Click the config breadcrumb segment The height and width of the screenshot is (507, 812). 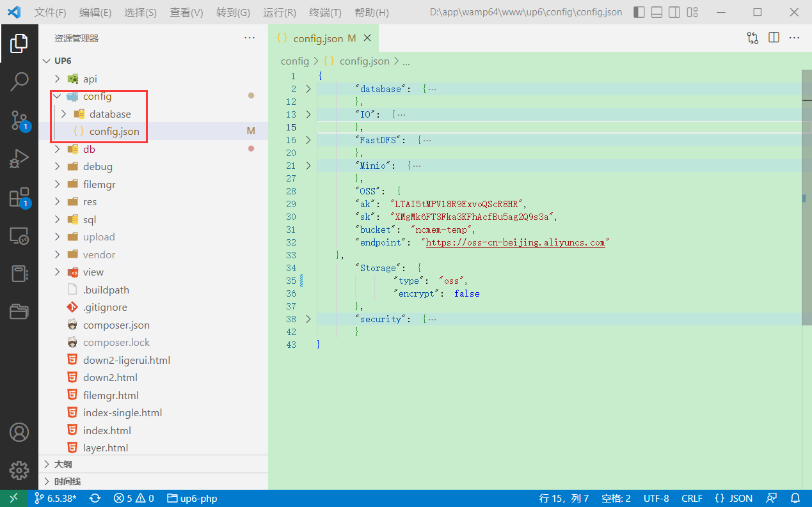(x=295, y=61)
